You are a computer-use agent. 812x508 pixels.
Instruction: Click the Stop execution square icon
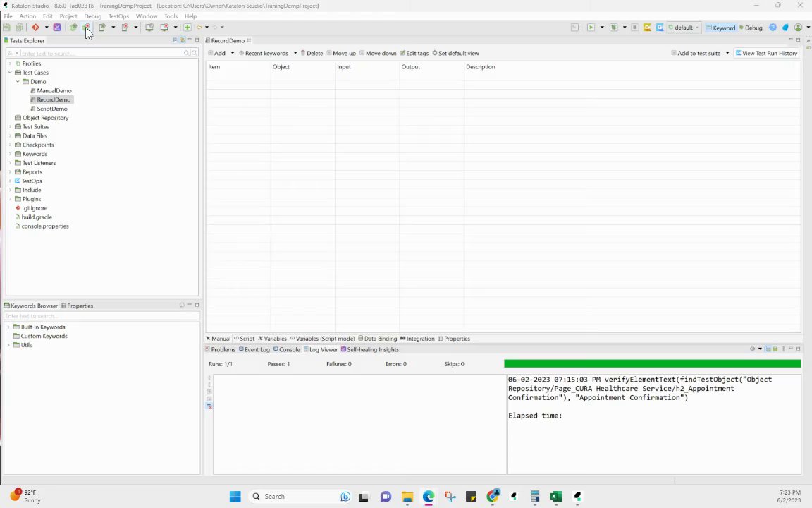[635, 28]
